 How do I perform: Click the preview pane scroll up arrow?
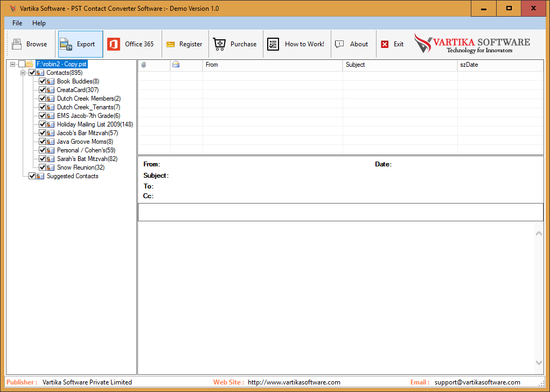tap(539, 234)
